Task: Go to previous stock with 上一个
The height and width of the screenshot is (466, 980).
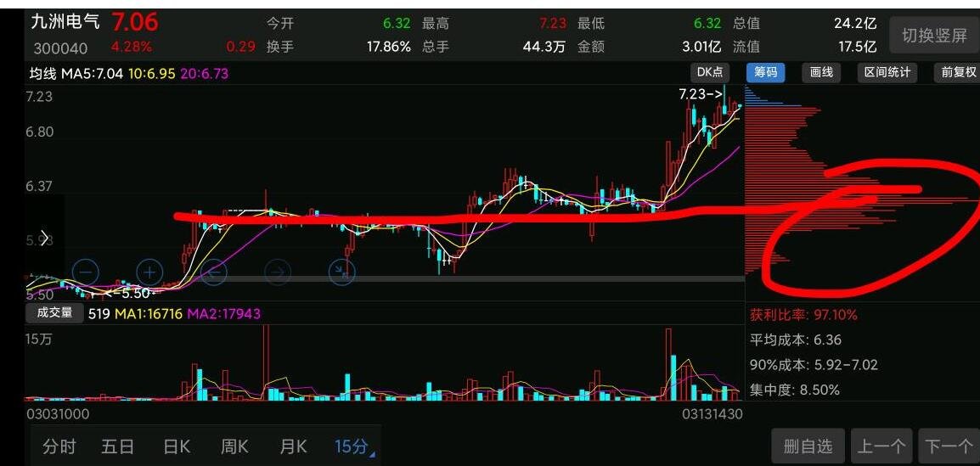Action: [x=881, y=446]
